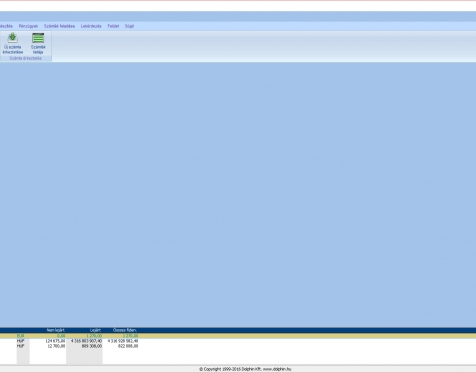
Task: Open the Számlák feladása menu
Action: tap(59, 26)
